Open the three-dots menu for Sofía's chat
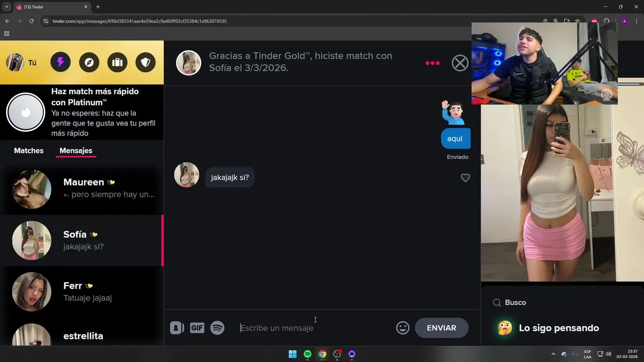This screenshot has width=644, height=362. coord(433,63)
